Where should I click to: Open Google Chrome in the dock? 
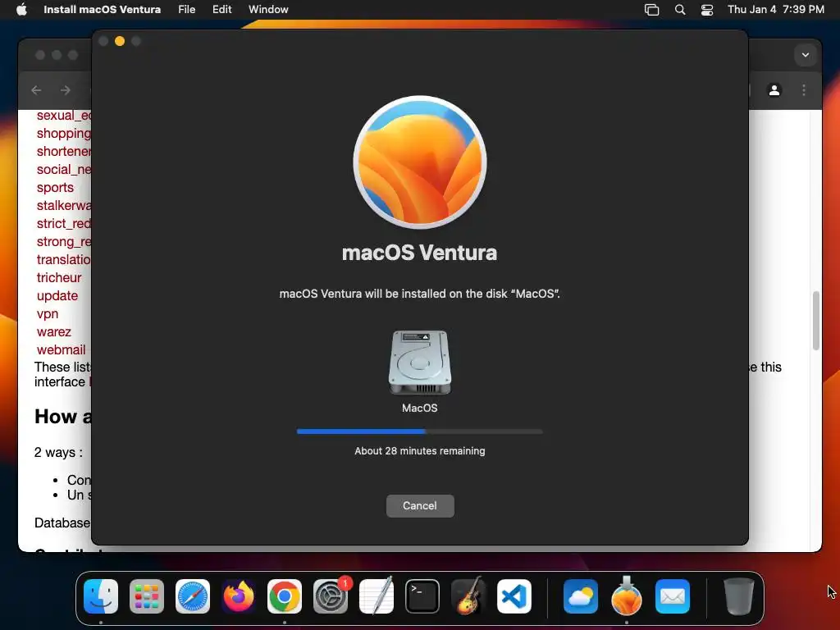[285, 596]
